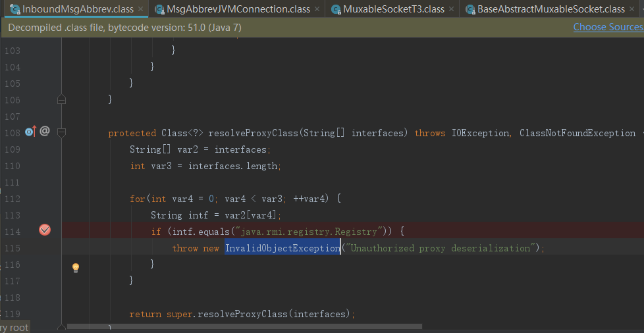The height and width of the screenshot is (333, 644).
Task: Toggle the breakpoint on line 114
Action: [x=45, y=230]
